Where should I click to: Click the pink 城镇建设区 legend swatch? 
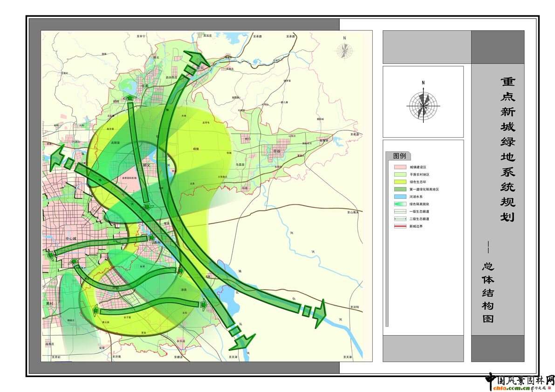[x=400, y=167]
